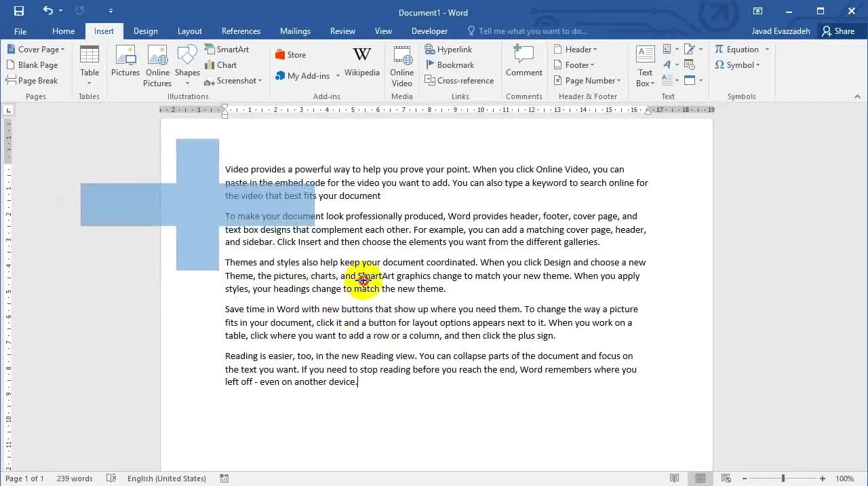Open the References tab
Viewport: 868px width, 486px height.
(241, 31)
